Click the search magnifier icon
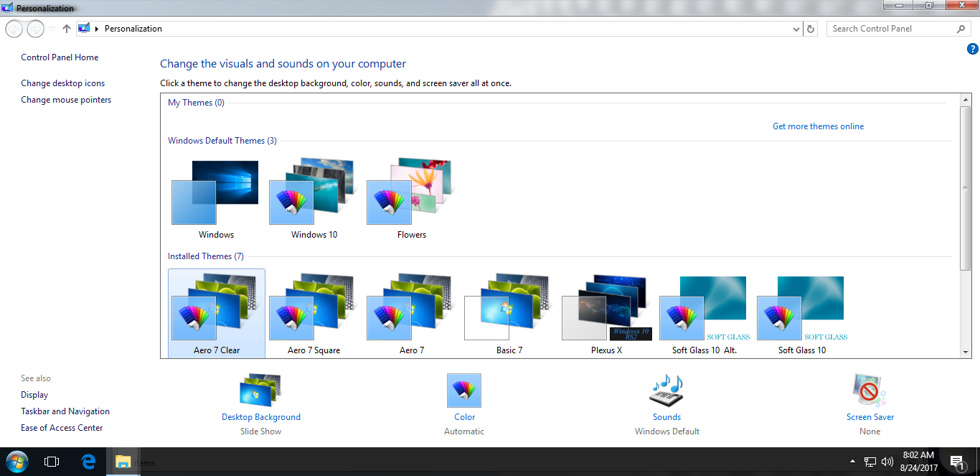This screenshot has height=476, width=980. coord(961,29)
